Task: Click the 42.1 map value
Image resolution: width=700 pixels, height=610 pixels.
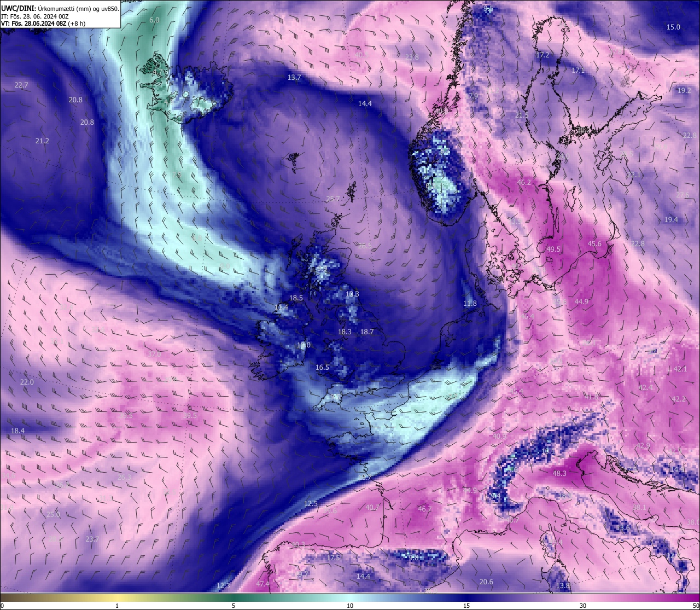Action: (680, 369)
